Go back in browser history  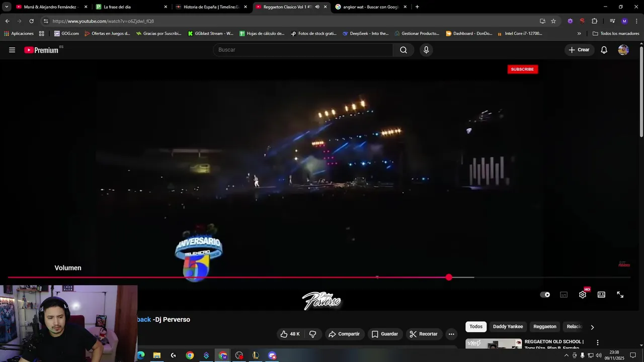point(7,21)
